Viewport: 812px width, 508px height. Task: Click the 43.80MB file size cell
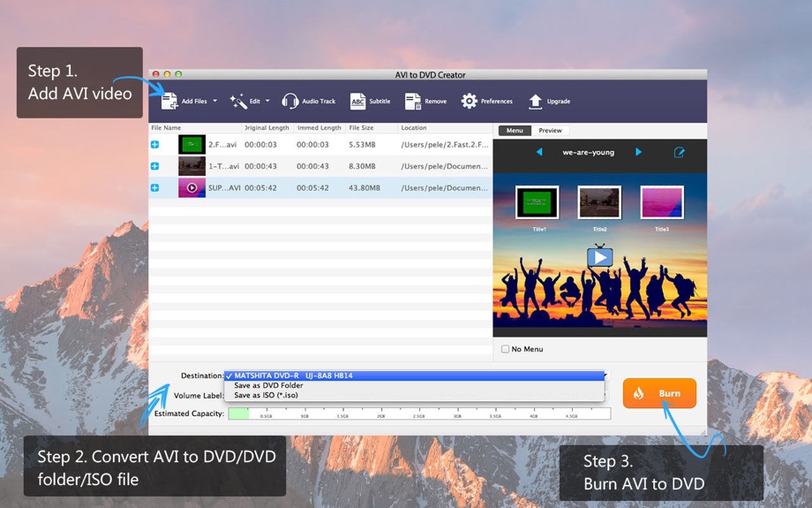click(x=364, y=187)
